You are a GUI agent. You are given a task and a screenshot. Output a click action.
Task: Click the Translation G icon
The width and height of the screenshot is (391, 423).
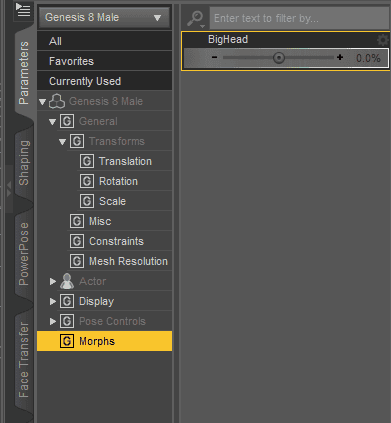click(87, 161)
